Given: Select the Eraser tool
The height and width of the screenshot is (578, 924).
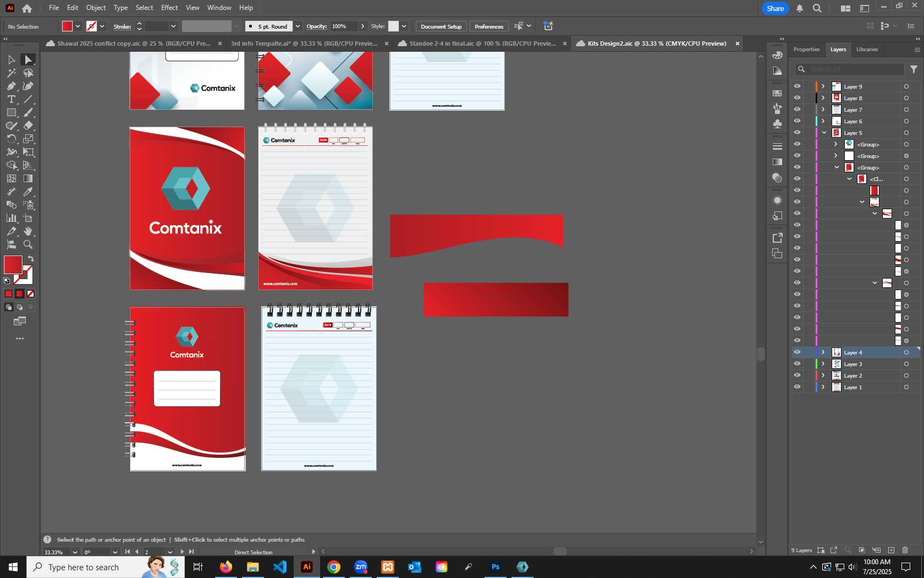Looking at the screenshot, I should point(28,126).
